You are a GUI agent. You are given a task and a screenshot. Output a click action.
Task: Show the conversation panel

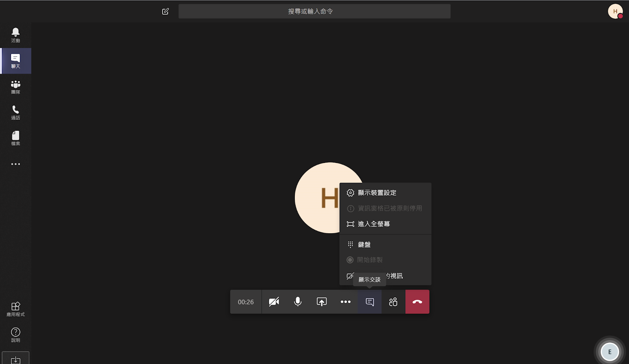coord(370,302)
